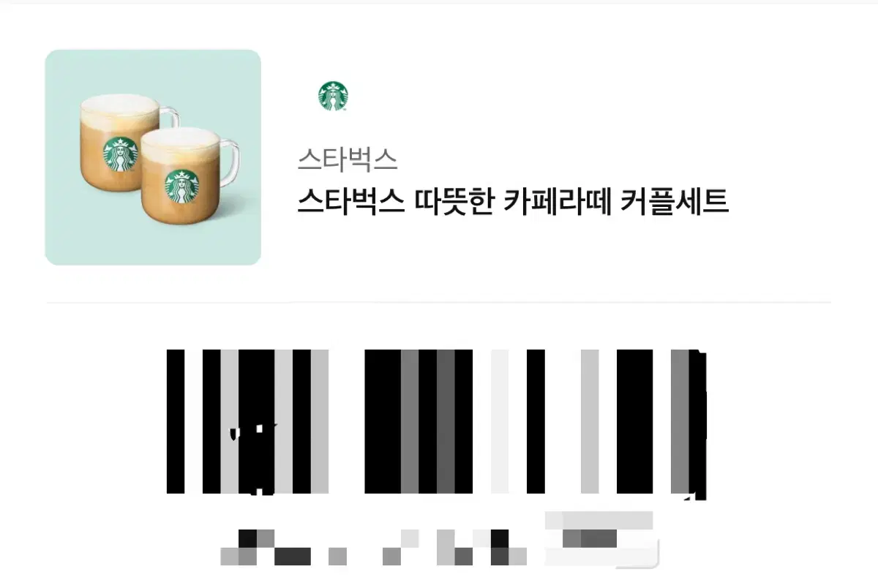Screen dimensions: 878x588
Task: Tap the leftmost black bar of barcode
Action: click(176, 421)
